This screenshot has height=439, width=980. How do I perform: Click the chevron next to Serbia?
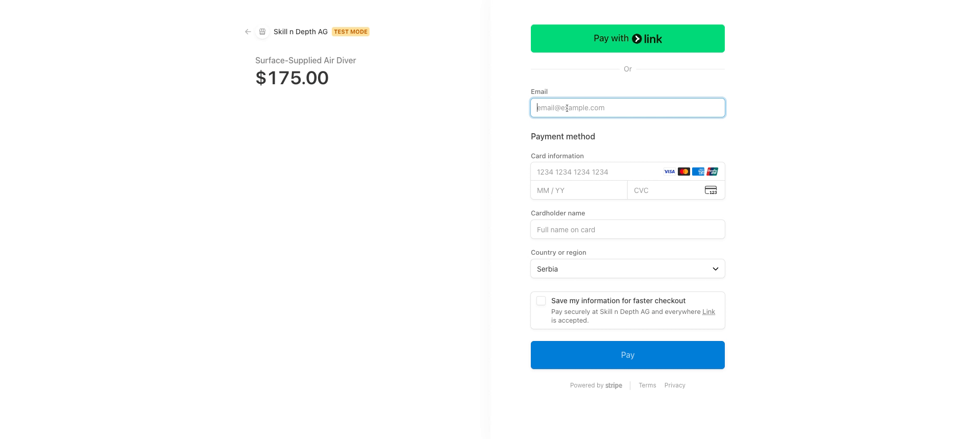click(x=715, y=269)
